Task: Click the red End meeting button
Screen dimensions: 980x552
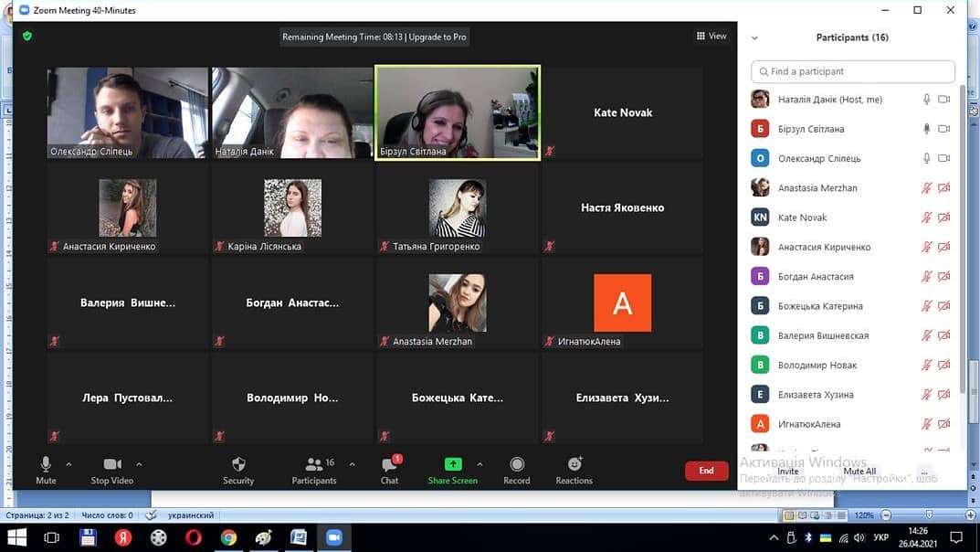Action: pos(706,471)
